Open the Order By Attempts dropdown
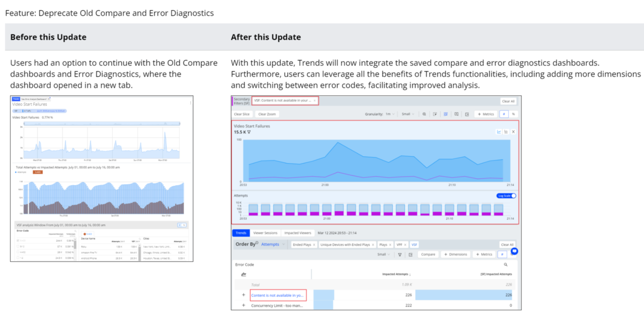Viewport: 644px width, 318px height. [273, 244]
